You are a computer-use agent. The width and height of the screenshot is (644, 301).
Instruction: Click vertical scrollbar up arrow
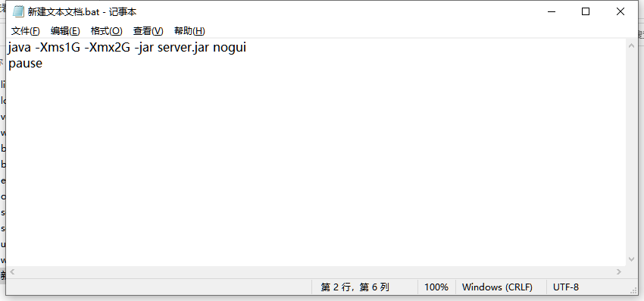point(632,45)
